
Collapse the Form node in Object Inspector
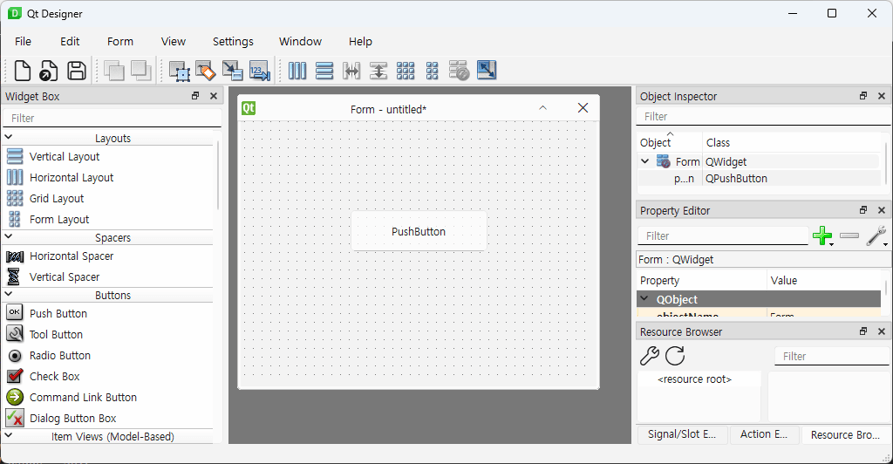point(645,161)
